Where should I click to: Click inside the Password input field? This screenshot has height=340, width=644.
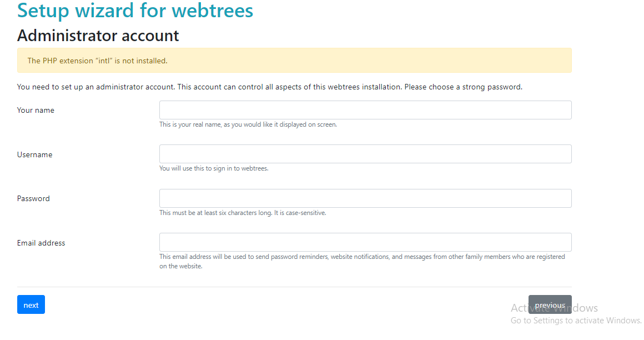(365, 198)
